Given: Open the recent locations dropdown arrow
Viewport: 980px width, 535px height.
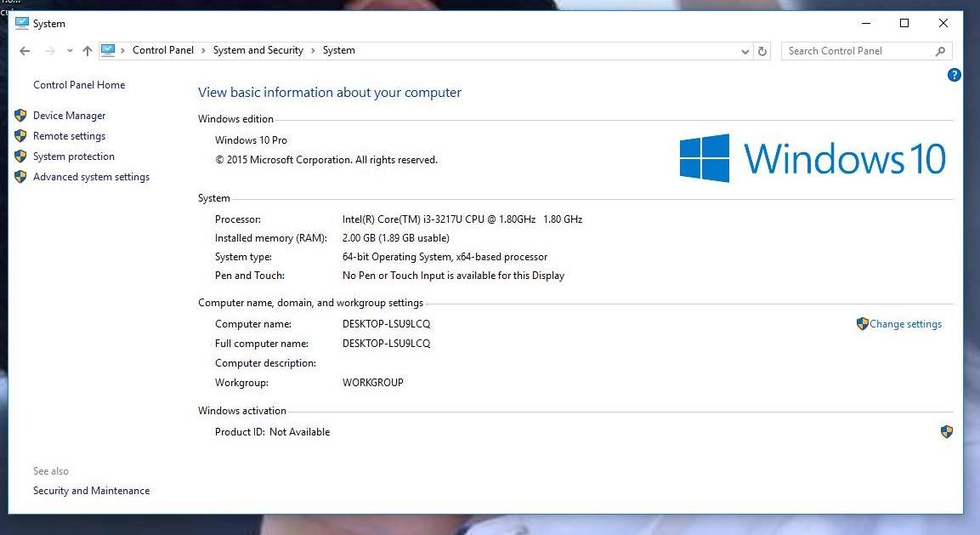Looking at the screenshot, I should [70, 51].
